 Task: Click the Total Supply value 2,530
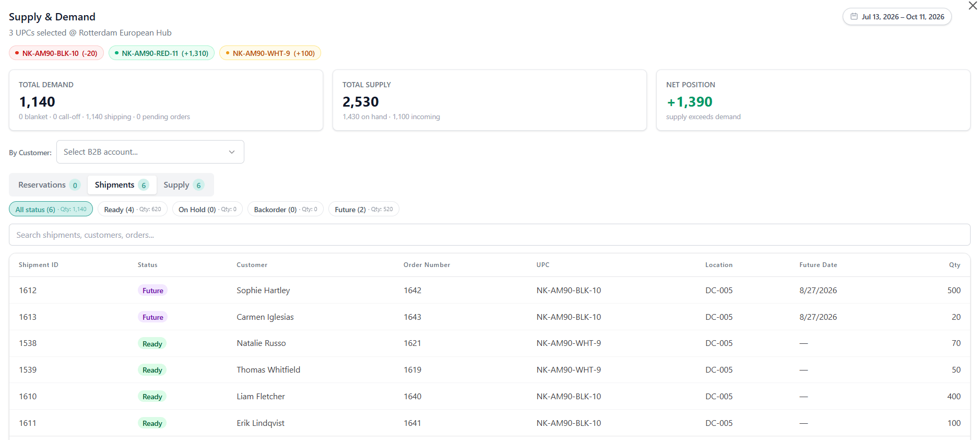pyautogui.click(x=361, y=102)
